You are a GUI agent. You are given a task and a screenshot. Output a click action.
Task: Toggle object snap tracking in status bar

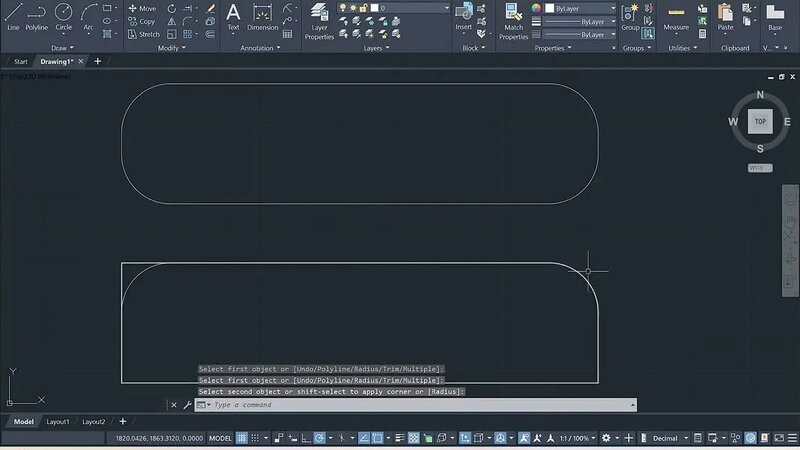point(364,438)
